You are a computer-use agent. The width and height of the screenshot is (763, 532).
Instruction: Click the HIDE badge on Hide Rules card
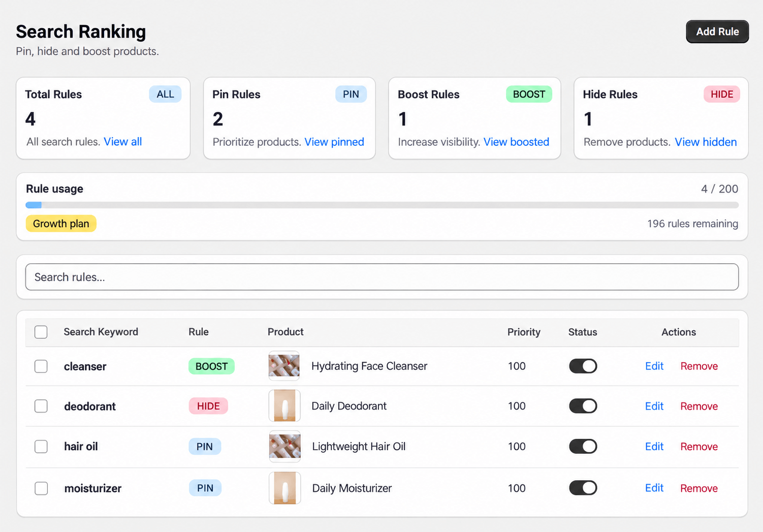pyautogui.click(x=722, y=94)
